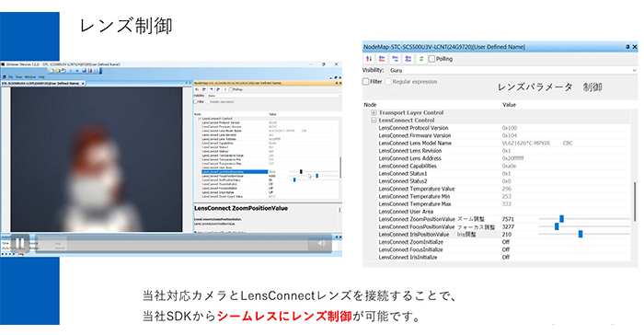Click the red expand-tree icon beside sort icon in large NodeMap

[382, 59]
